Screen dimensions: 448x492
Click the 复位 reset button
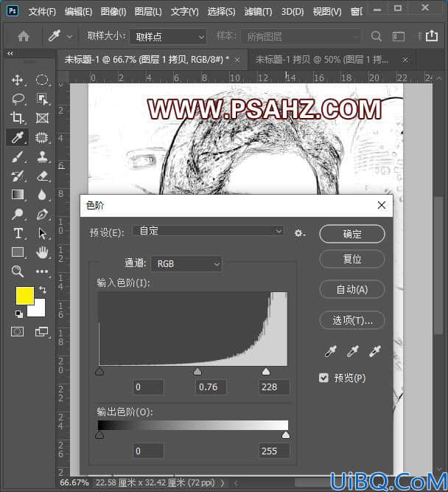click(352, 259)
